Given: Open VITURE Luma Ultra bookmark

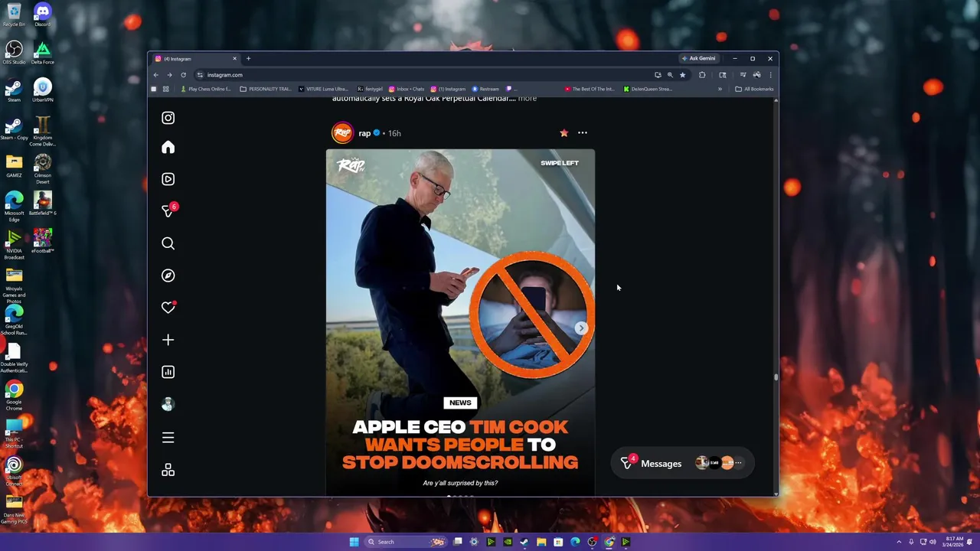Looking at the screenshot, I should (x=323, y=89).
